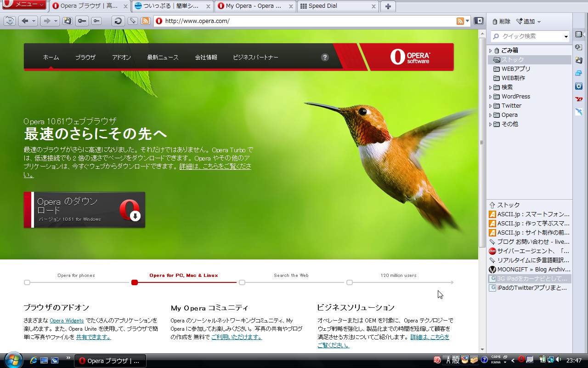Switch to the My Opera tab

(255, 6)
